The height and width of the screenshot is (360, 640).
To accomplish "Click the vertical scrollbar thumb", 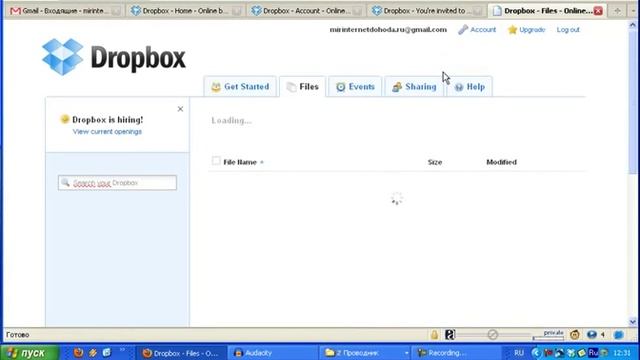I will pyautogui.click(x=632, y=102).
